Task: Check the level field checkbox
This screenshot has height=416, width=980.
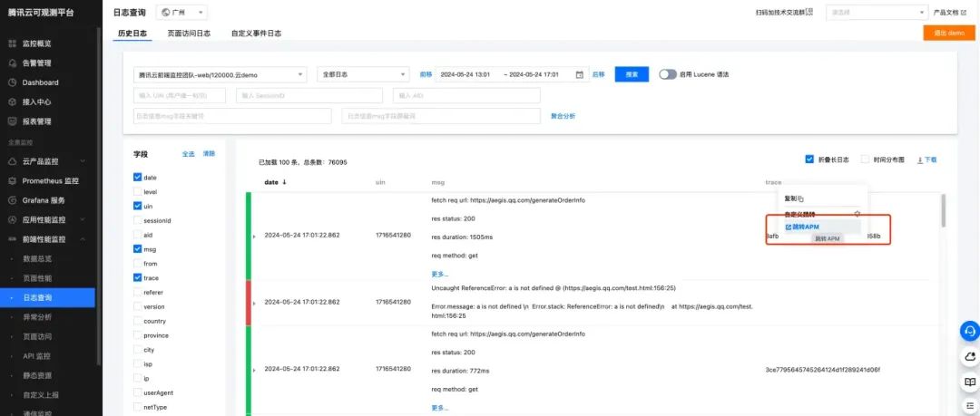Action: (138, 192)
